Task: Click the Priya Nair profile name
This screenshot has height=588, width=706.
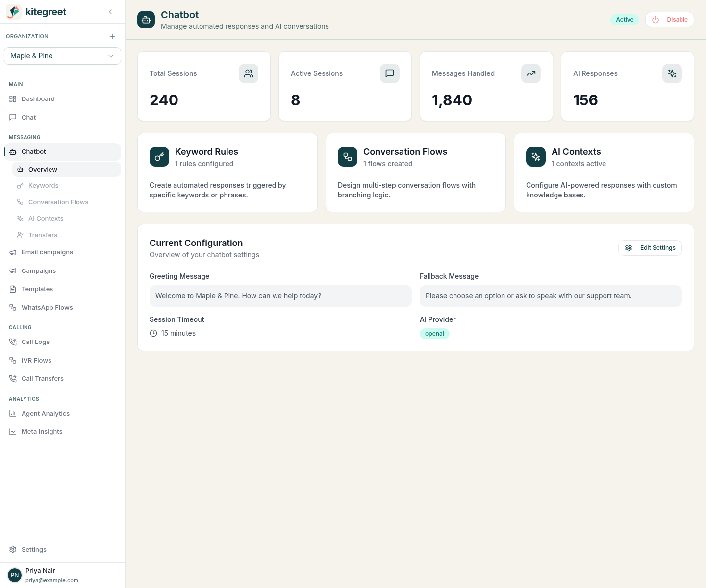Action: click(40, 571)
